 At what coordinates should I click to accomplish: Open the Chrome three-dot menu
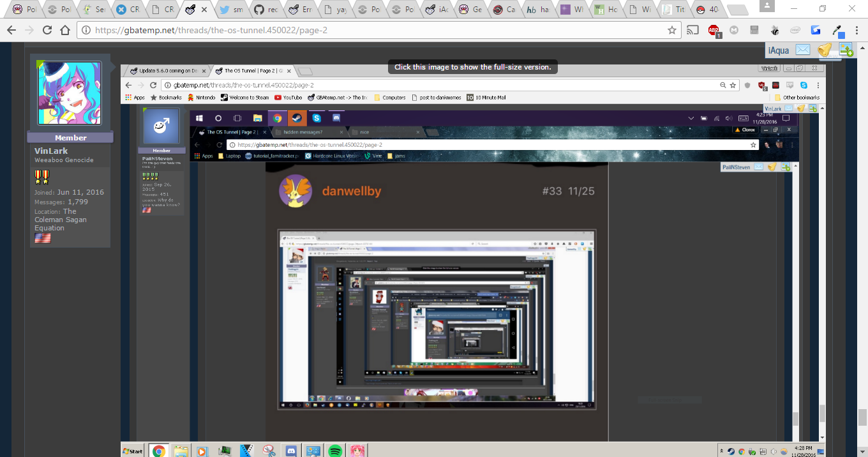point(857,30)
